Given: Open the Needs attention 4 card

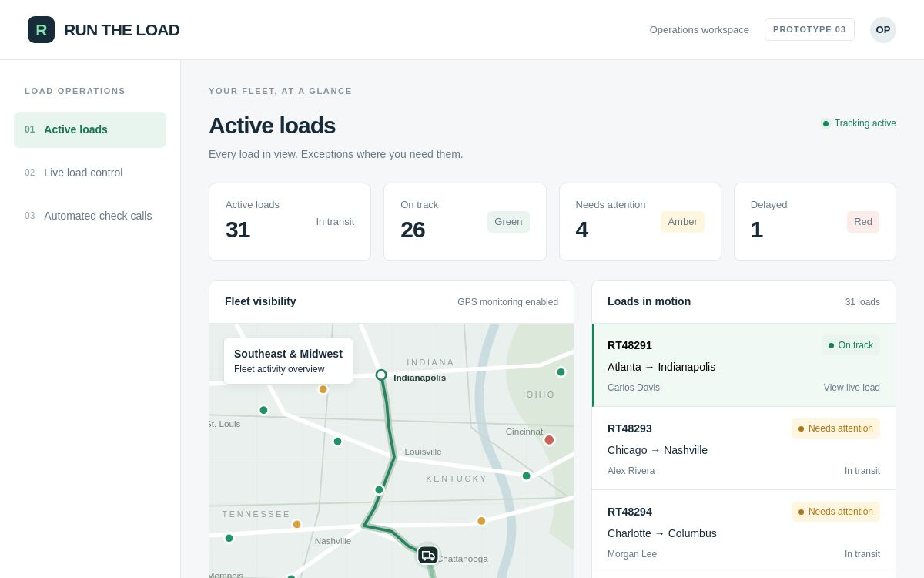Looking at the screenshot, I should coord(640,222).
